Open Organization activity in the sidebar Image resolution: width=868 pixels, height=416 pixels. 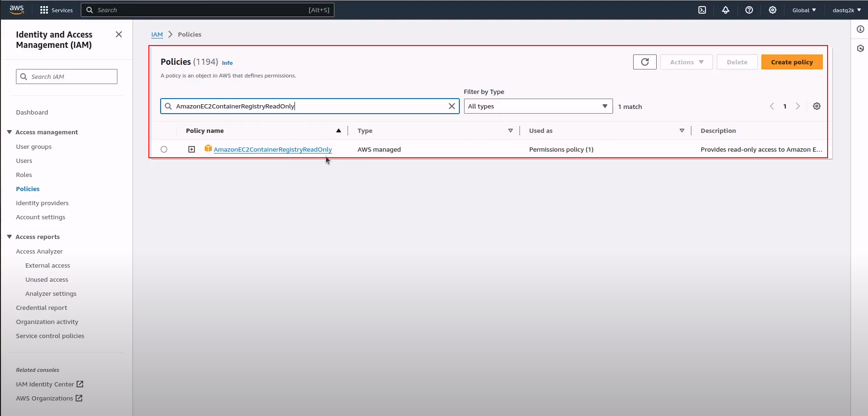[x=47, y=322]
